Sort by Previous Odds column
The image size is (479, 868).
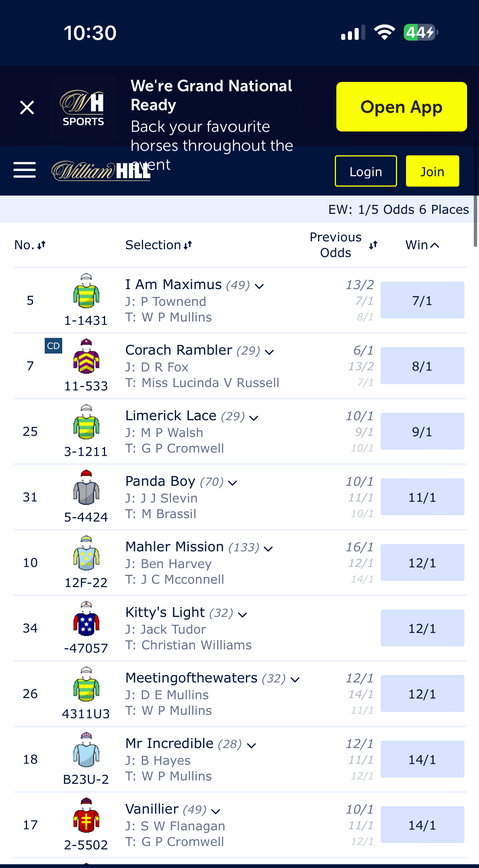pyautogui.click(x=343, y=245)
